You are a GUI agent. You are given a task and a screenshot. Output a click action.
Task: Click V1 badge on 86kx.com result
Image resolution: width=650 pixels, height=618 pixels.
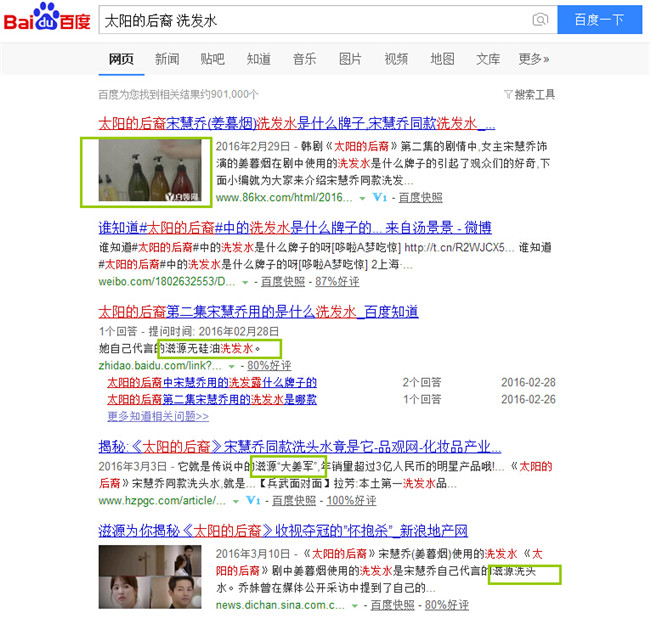(x=379, y=198)
